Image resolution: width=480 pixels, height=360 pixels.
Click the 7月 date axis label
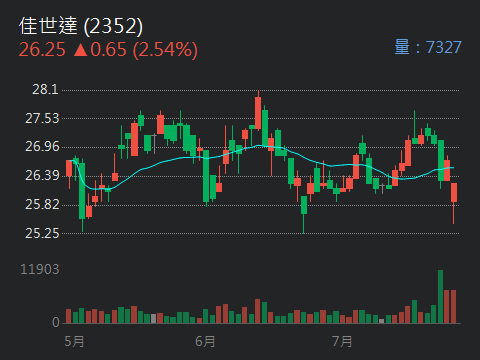(342, 342)
